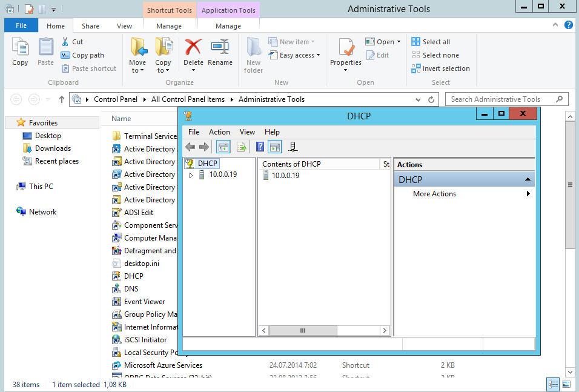579x392 pixels.
Task: Collapse the DHCP section in Actions pane
Action: 528,179
